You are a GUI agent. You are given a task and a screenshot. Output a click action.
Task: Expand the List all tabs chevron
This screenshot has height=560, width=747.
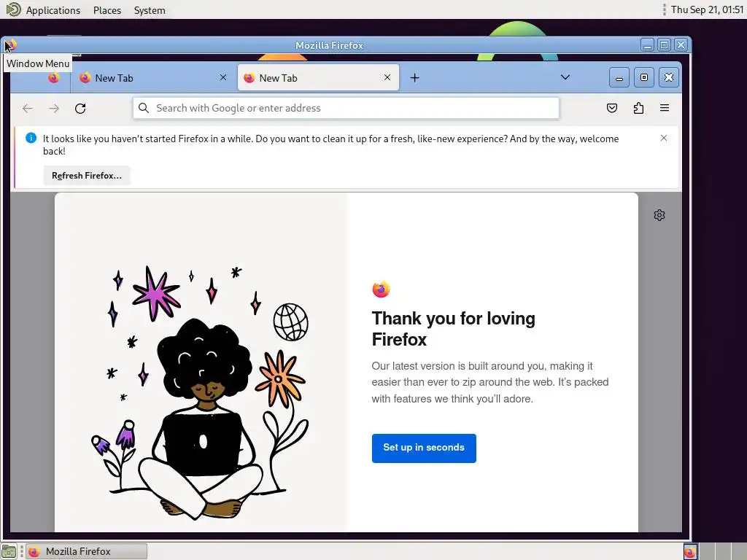[x=565, y=77]
